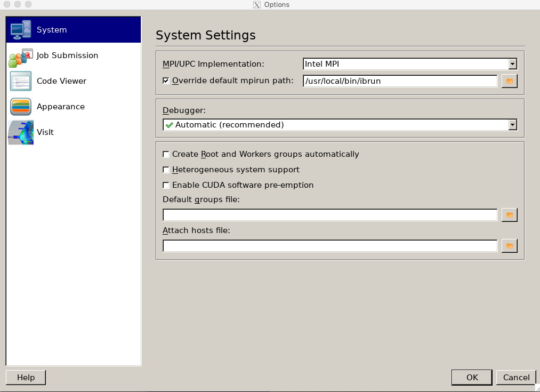Click the 'MPI/UPC Implementation:' label
The width and height of the screenshot is (540, 392).
click(x=214, y=64)
